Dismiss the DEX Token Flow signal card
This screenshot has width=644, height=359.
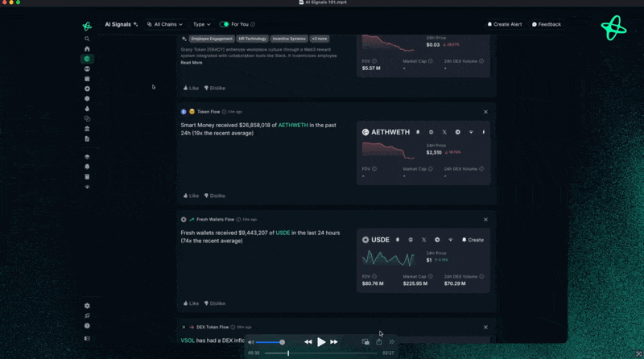pyautogui.click(x=486, y=328)
